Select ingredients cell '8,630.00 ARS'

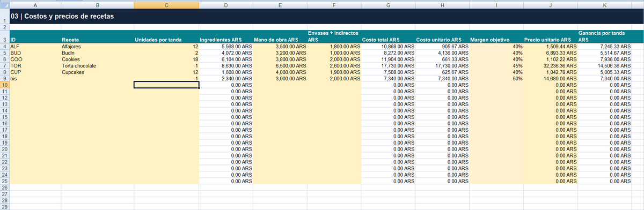point(226,66)
